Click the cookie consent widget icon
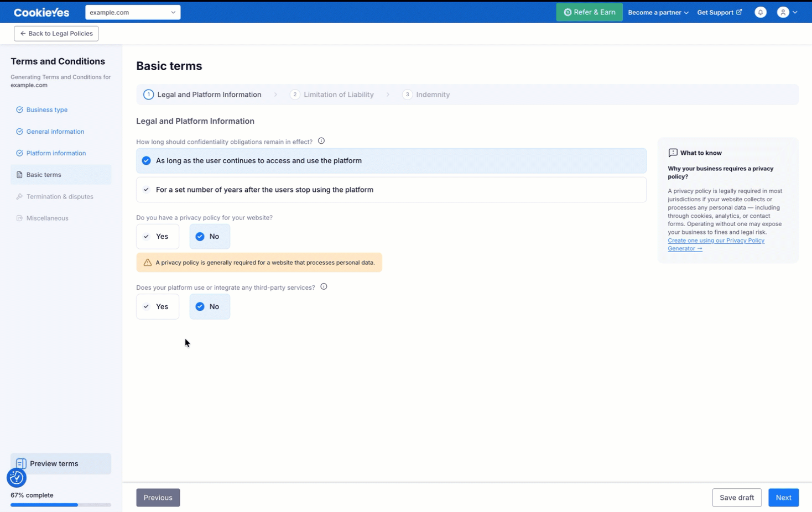Viewport: 812px width, 512px height. click(17, 477)
